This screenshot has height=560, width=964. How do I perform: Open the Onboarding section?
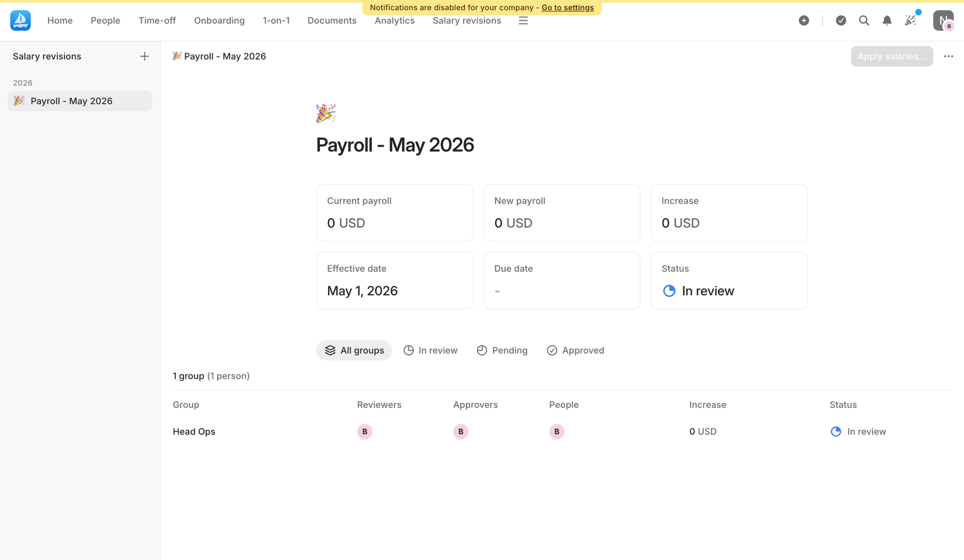coord(219,20)
